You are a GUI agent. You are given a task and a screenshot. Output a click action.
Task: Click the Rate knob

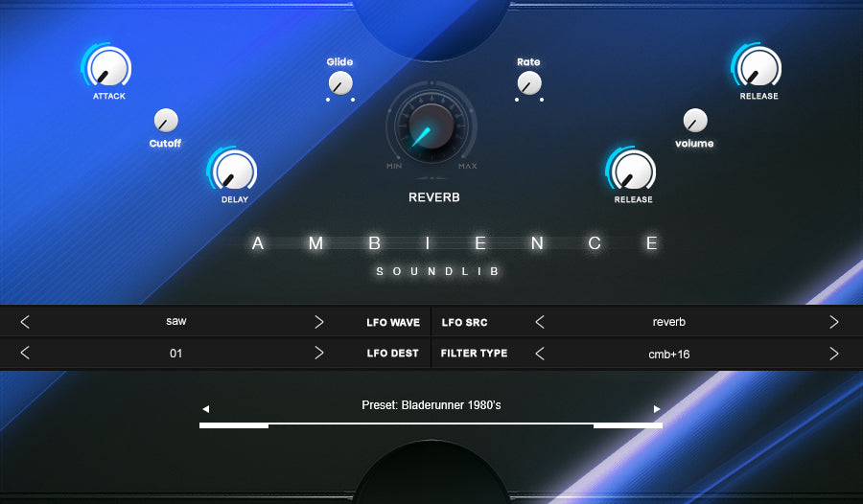(x=529, y=83)
